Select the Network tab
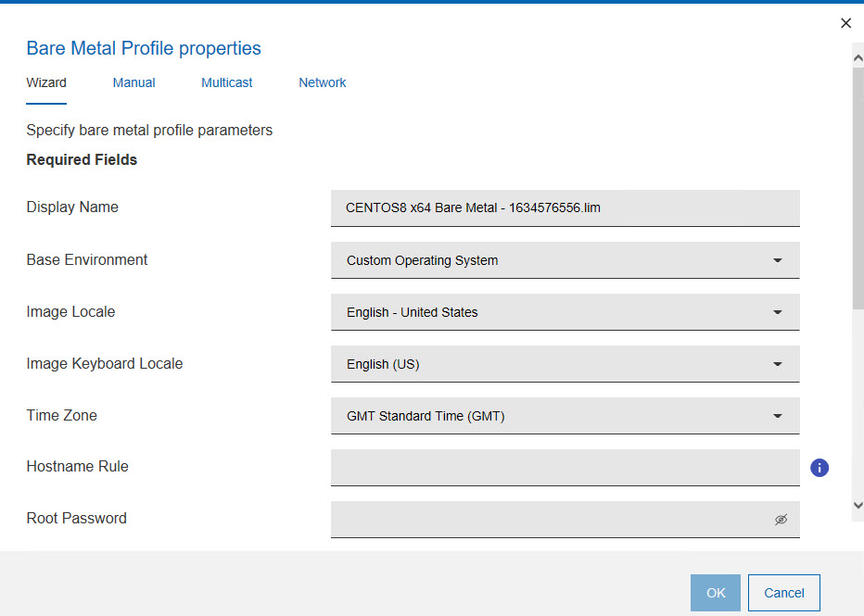The image size is (864, 616). (x=323, y=82)
